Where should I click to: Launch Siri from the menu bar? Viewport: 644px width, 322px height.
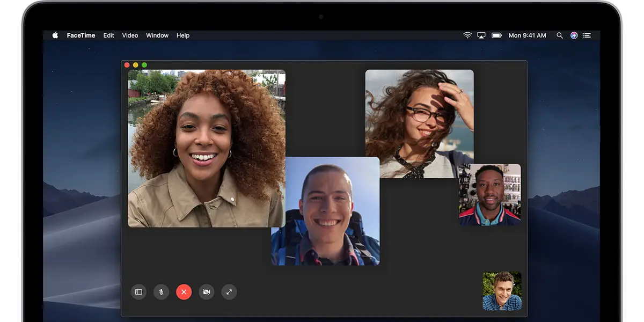pyautogui.click(x=574, y=35)
